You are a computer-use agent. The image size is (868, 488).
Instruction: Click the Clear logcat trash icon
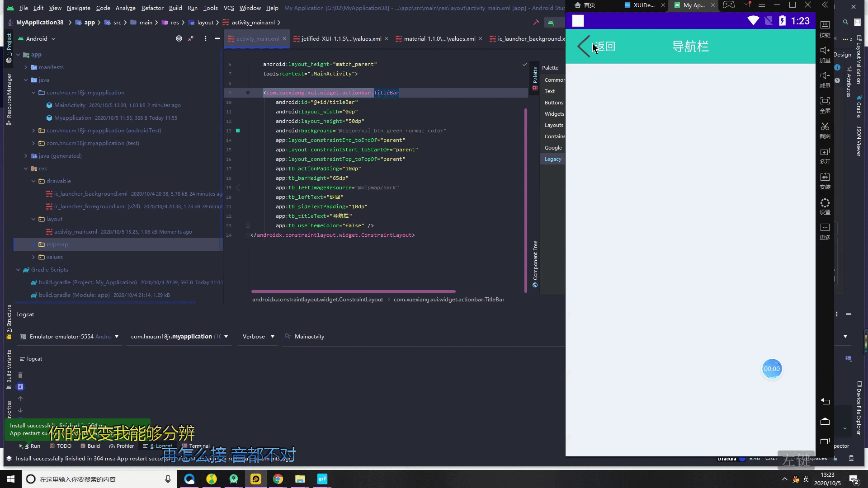point(20,375)
